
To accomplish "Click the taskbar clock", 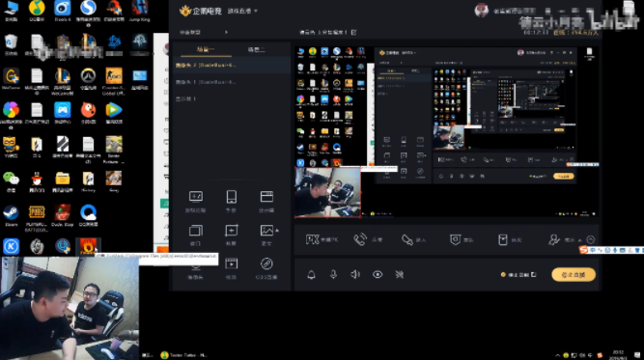I will point(618,355).
